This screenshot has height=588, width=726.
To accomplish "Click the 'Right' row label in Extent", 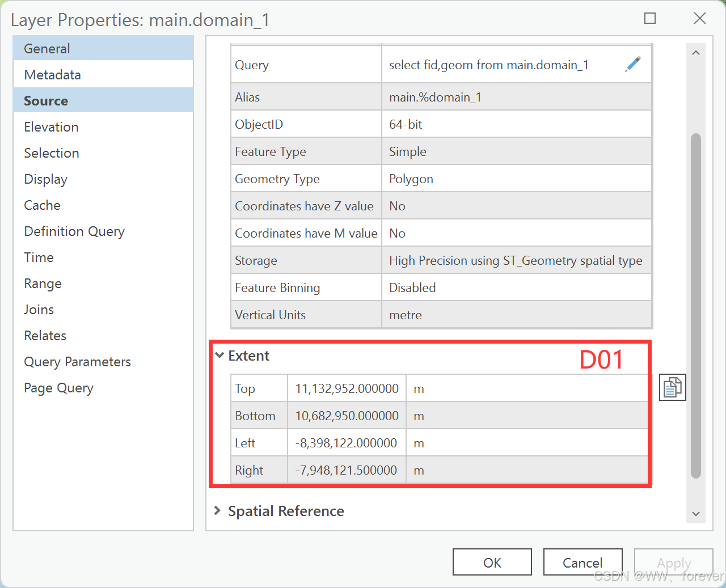I will (249, 470).
